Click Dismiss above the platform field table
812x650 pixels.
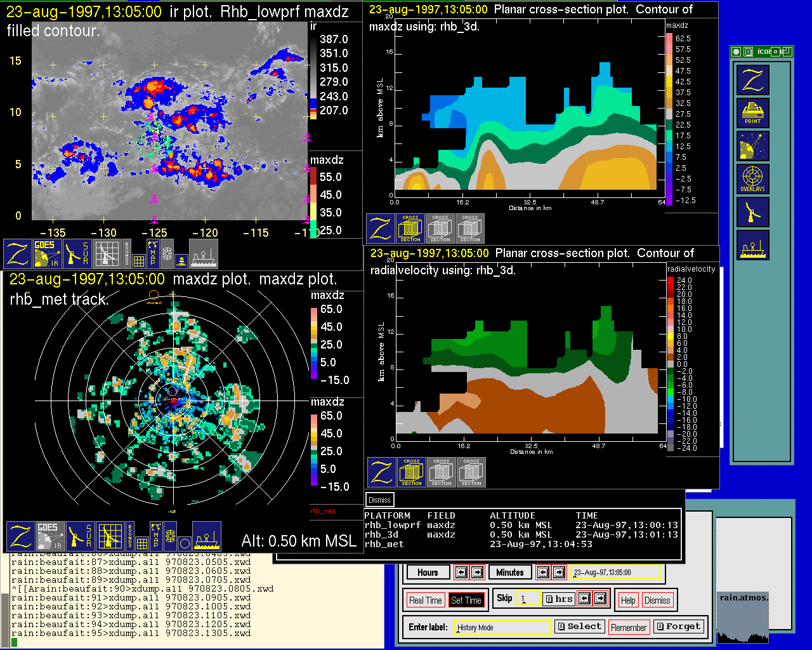pos(379,500)
